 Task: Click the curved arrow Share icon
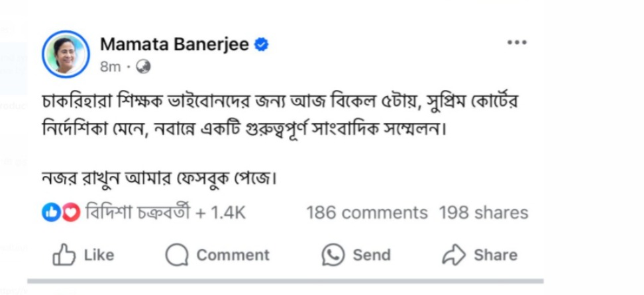[454, 255]
